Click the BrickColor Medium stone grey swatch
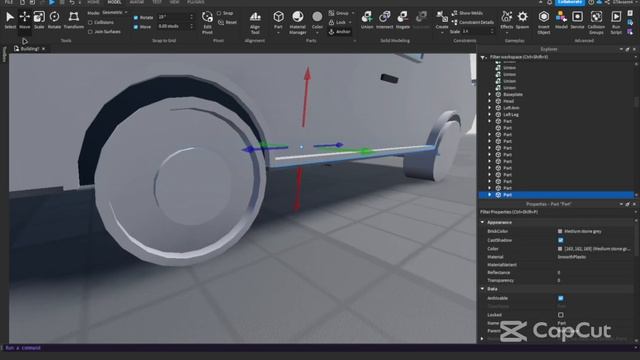This screenshot has height=360, width=640. (560, 231)
